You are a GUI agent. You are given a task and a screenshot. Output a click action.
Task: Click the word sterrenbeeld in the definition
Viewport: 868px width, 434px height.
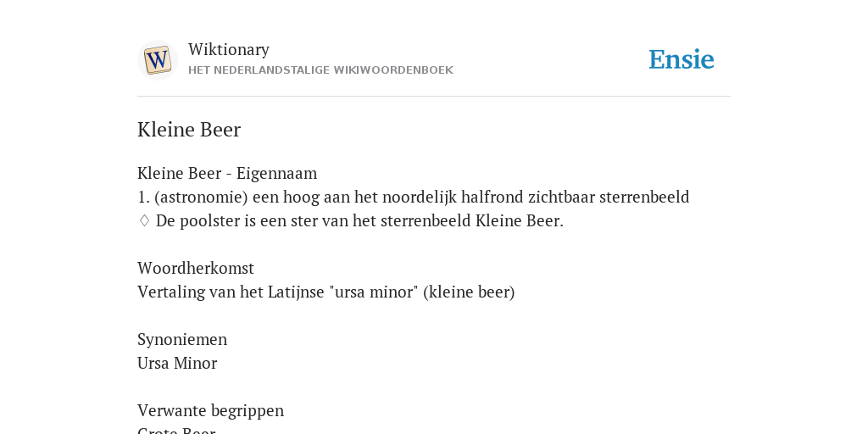coord(644,197)
